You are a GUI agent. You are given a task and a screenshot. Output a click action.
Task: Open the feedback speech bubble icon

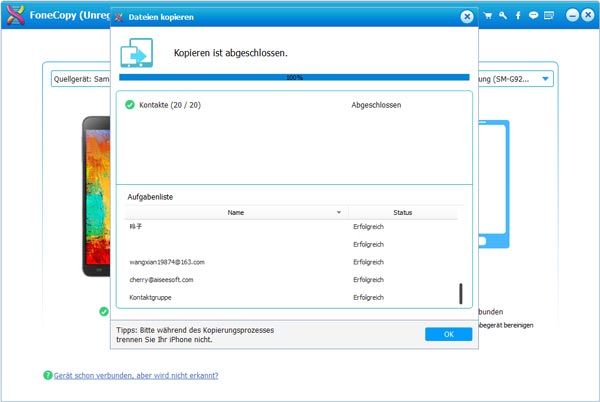point(534,16)
